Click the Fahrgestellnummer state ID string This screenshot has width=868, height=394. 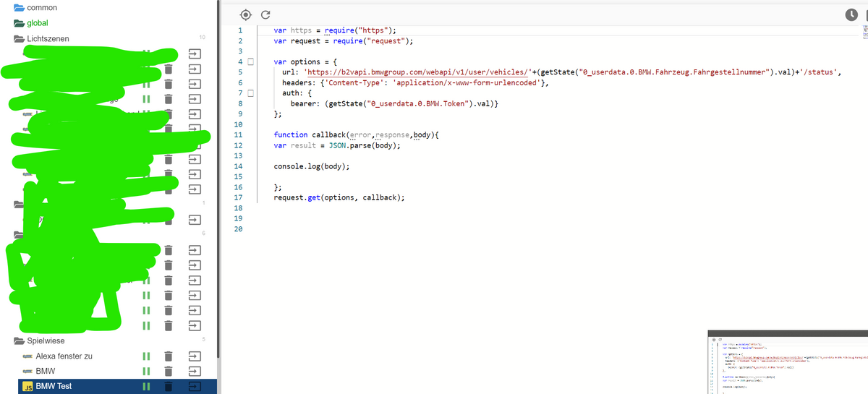pyautogui.click(x=675, y=73)
